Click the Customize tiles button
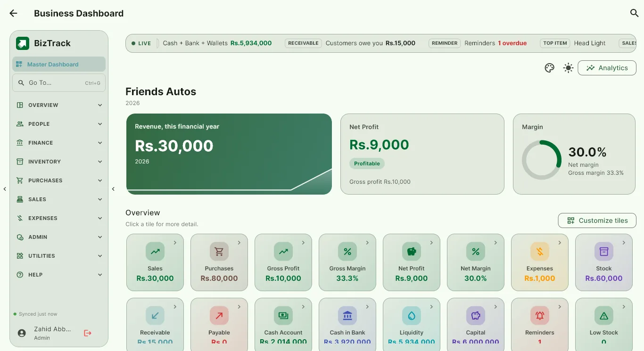Image resolution: width=644 pixels, height=351 pixels. [597, 220]
